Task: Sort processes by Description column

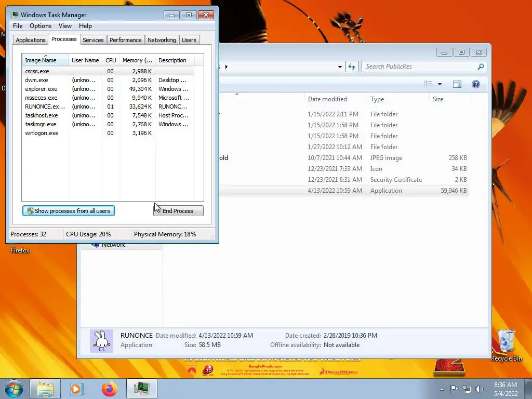Action: point(175,60)
